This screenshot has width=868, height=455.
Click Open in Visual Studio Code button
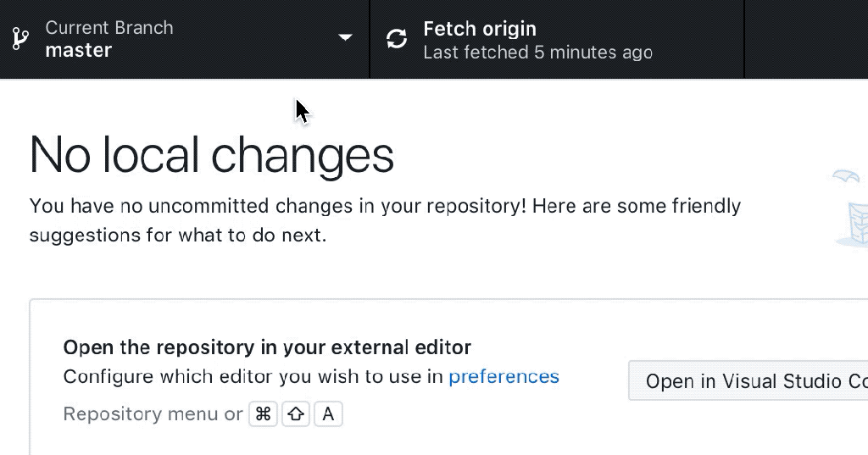click(748, 380)
